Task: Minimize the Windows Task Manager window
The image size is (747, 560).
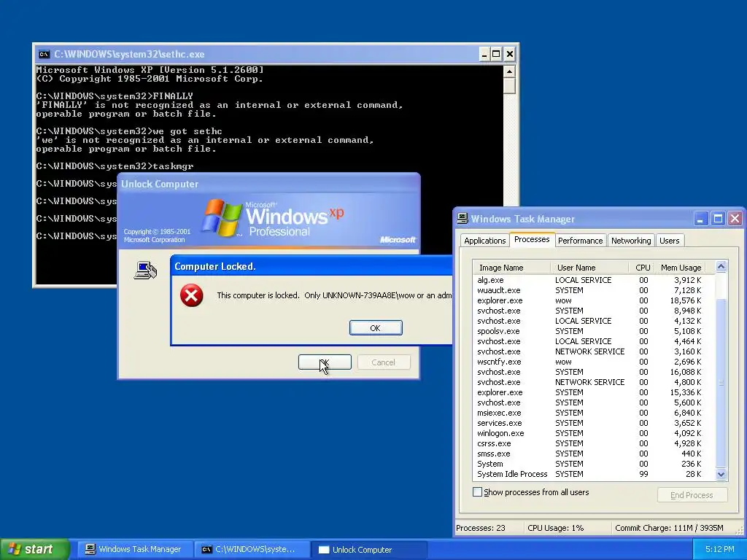Action: (700, 219)
